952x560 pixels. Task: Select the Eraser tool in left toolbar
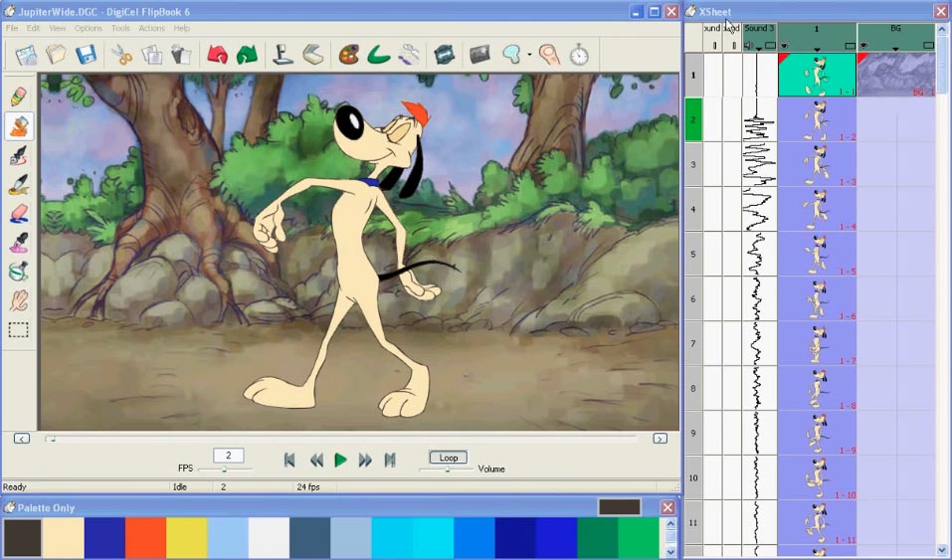click(18, 214)
